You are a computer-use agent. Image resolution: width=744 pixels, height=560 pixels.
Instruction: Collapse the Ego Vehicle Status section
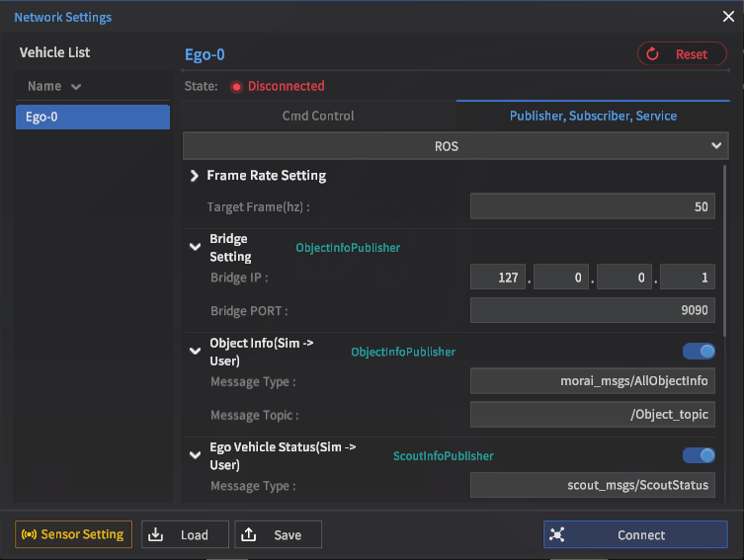point(195,455)
